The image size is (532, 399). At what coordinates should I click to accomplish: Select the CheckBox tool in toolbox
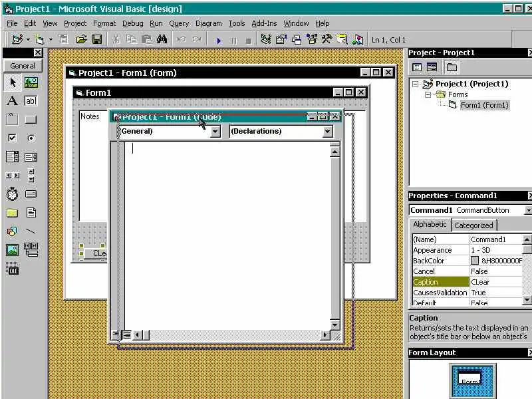point(12,138)
